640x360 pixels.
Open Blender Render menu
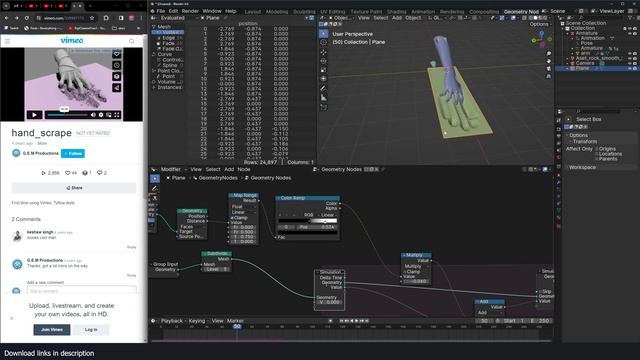click(x=190, y=11)
